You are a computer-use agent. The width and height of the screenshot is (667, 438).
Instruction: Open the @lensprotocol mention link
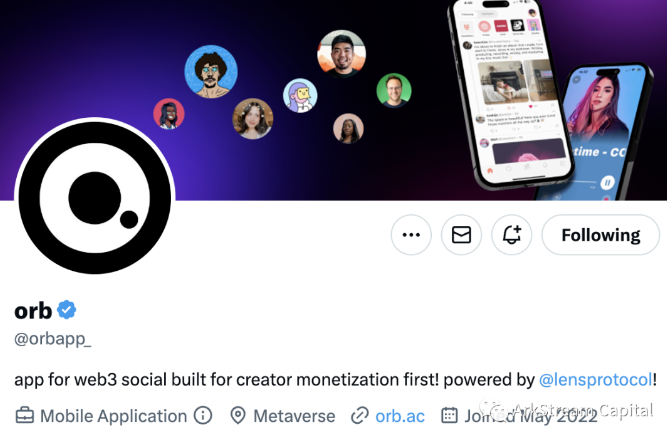(x=595, y=379)
